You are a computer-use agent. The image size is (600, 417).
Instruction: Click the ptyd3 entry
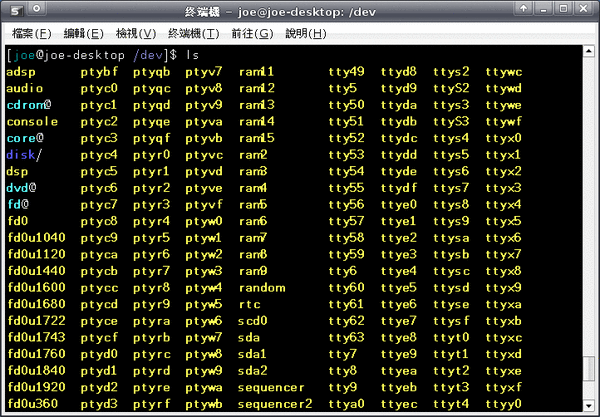99,404
